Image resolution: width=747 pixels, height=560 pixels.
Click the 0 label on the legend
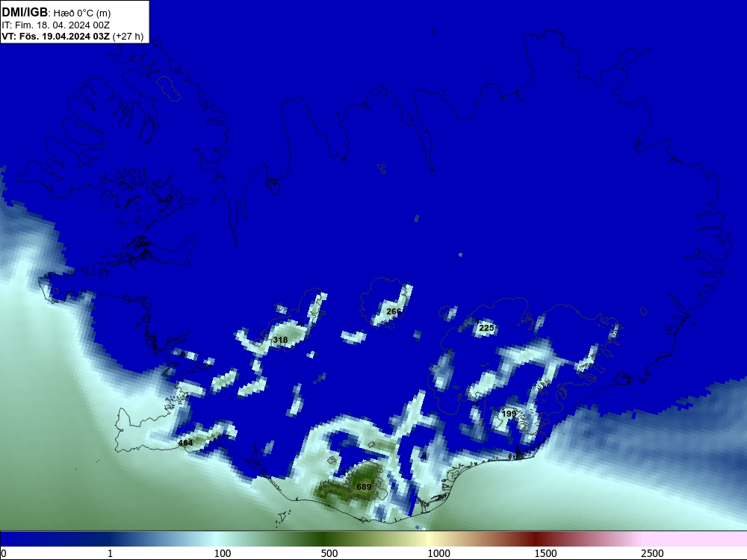(x=4, y=553)
